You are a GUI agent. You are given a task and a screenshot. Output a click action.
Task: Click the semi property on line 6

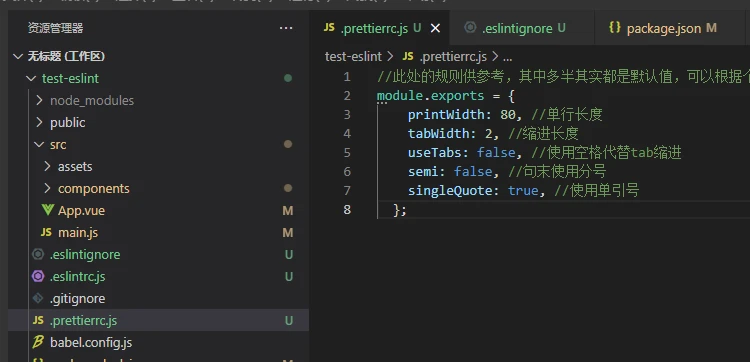pos(423,172)
